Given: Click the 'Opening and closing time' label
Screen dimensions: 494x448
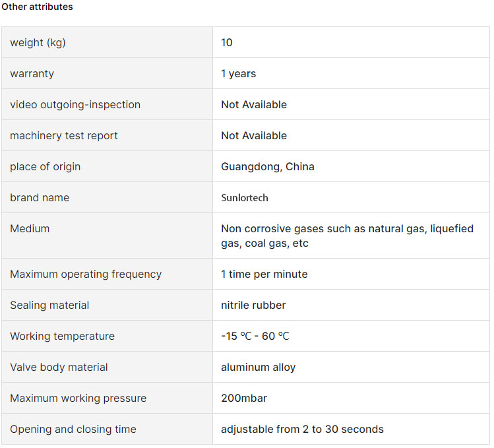Looking at the screenshot, I should tap(73, 429).
